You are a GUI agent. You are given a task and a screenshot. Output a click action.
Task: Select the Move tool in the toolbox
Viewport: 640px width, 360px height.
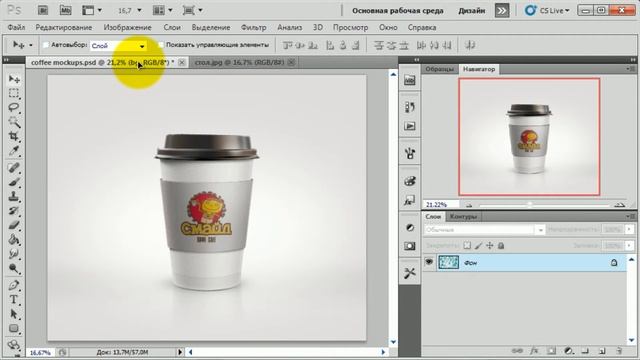(x=14, y=78)
